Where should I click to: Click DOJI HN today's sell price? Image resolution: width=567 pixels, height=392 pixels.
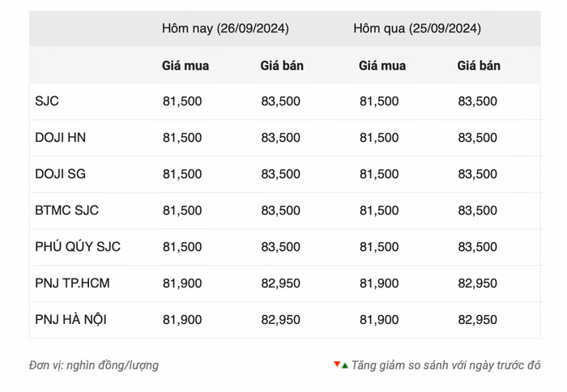coord(280,138)
